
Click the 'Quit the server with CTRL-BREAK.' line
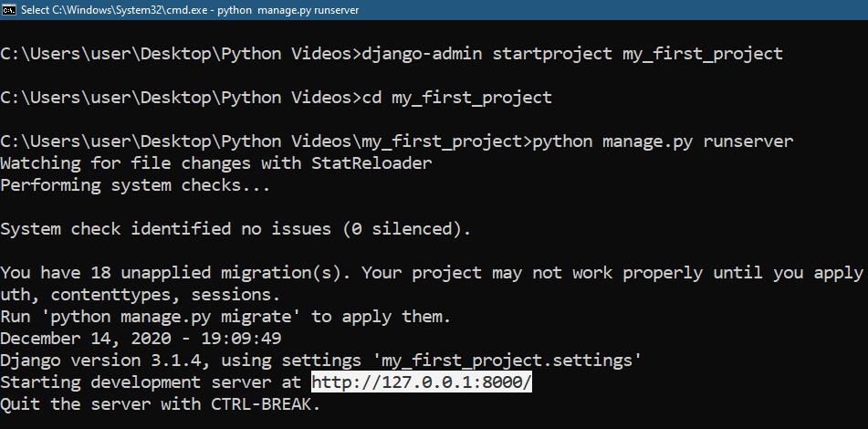(161, 404)
